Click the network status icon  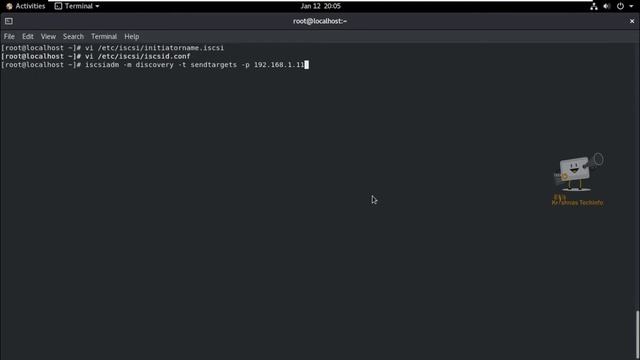coord(593,6)
